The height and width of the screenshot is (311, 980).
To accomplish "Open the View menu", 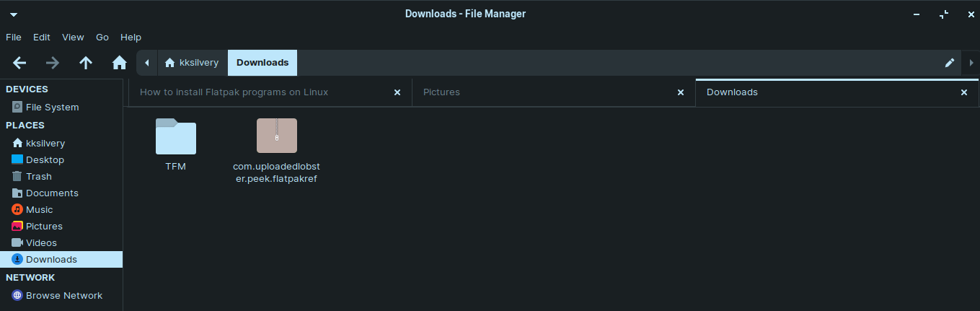I will pyautogui.click(x=73, y=37).
